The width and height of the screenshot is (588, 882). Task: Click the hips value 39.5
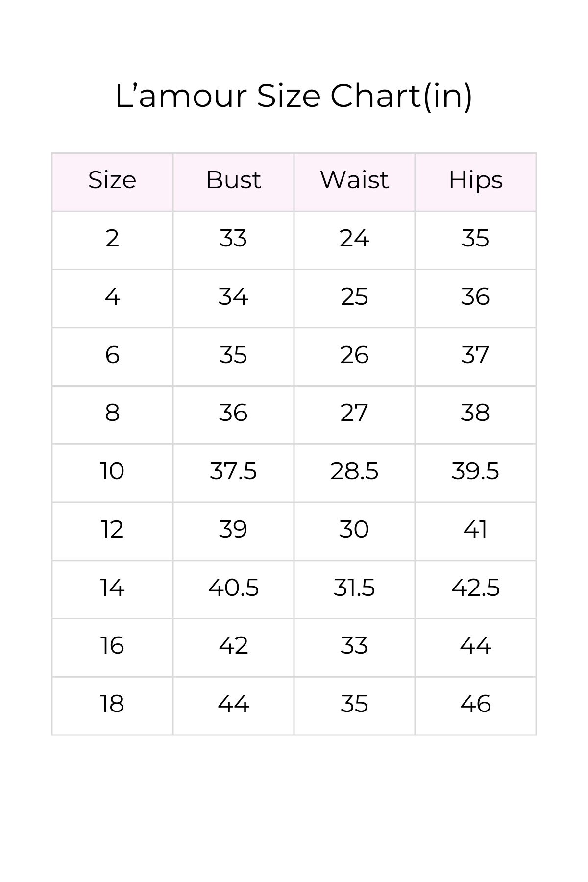click(475, 471)
